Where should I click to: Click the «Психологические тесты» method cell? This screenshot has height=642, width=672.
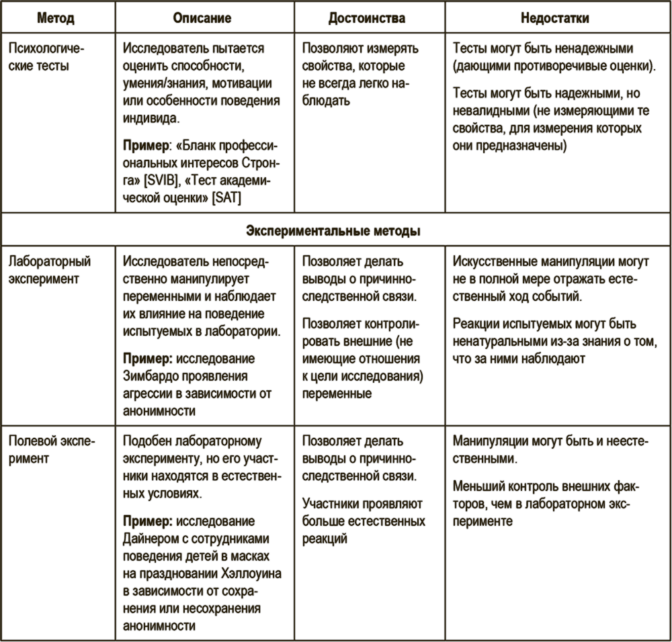pos(46,57)
